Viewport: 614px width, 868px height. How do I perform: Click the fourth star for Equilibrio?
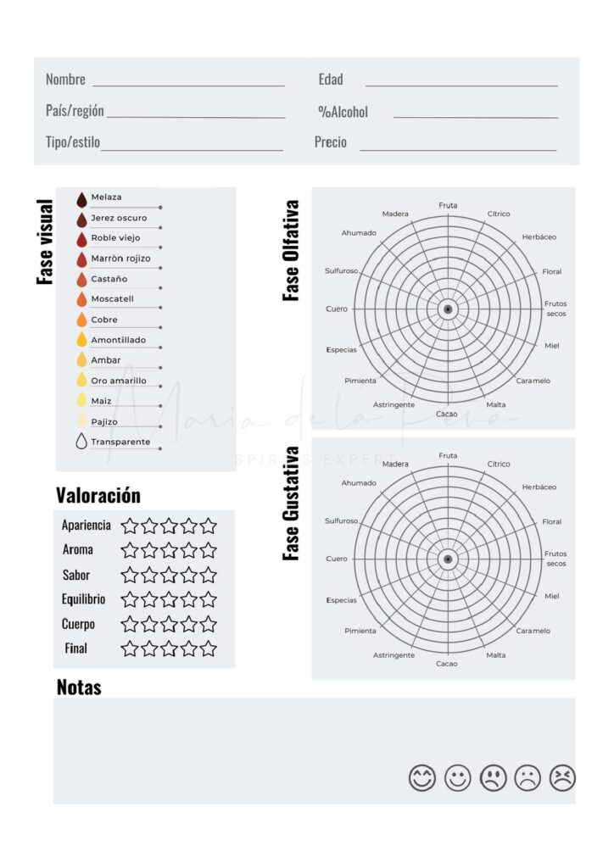coord(189,599)
